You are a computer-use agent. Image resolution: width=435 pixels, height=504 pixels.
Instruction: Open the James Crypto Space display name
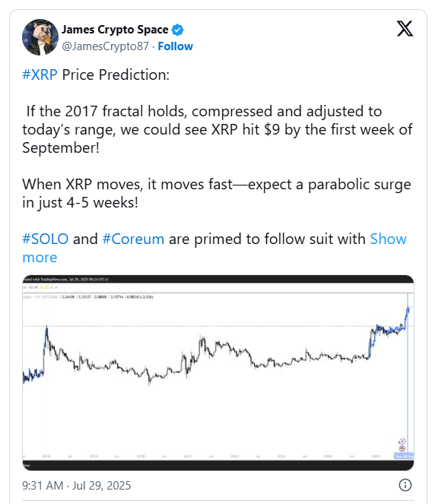pos(115,30)
